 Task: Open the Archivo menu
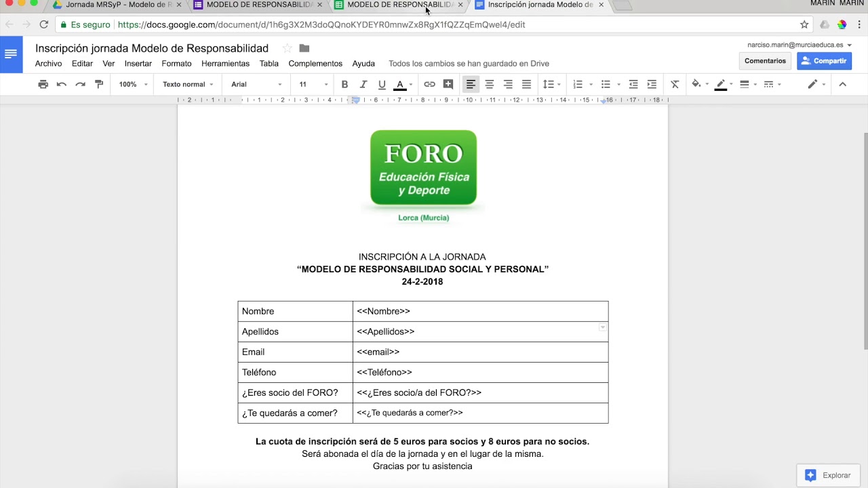48,64
